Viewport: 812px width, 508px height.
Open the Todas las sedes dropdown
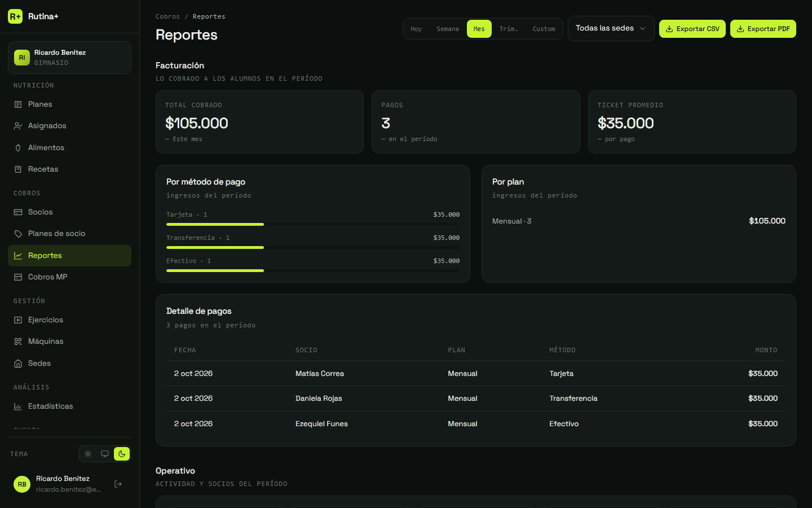611,28
